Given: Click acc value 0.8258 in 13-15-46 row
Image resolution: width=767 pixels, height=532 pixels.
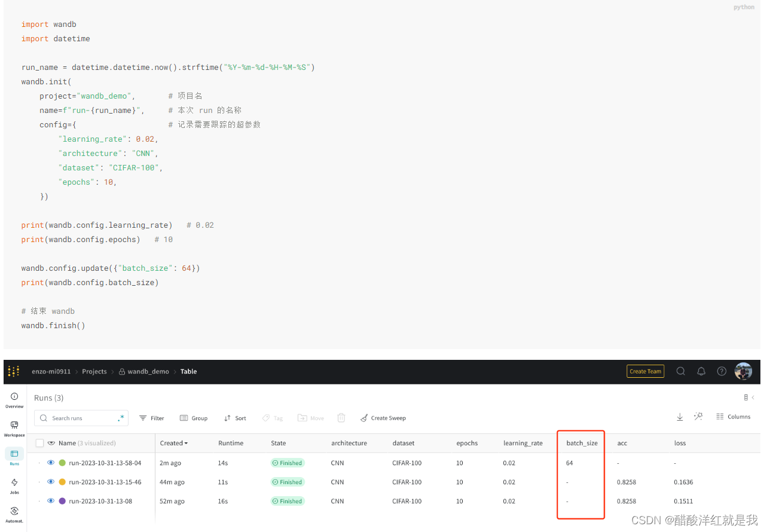Looking at the screenshot, I should click(x=627, y=482).
